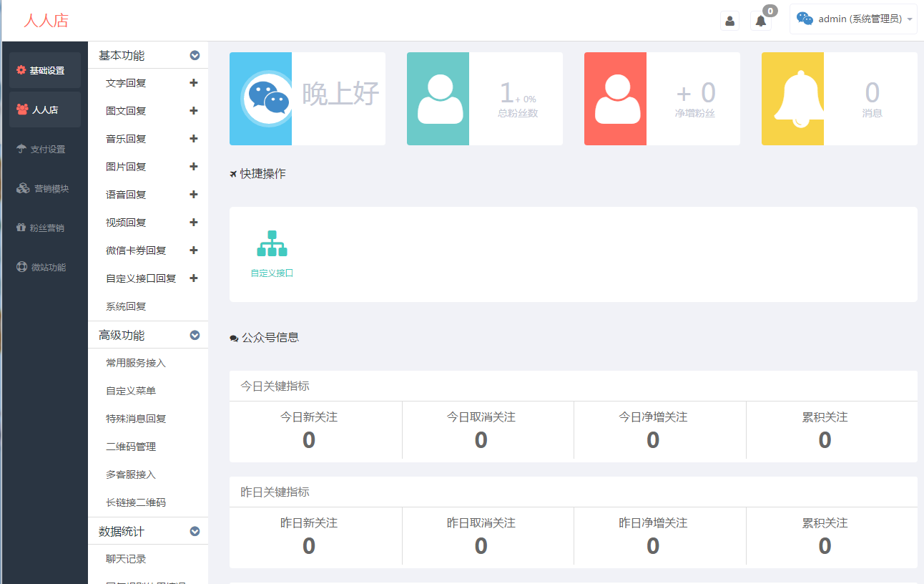Open 支付设置 in the left sidebar
924x584 pixels.
[x=45, y=149]
